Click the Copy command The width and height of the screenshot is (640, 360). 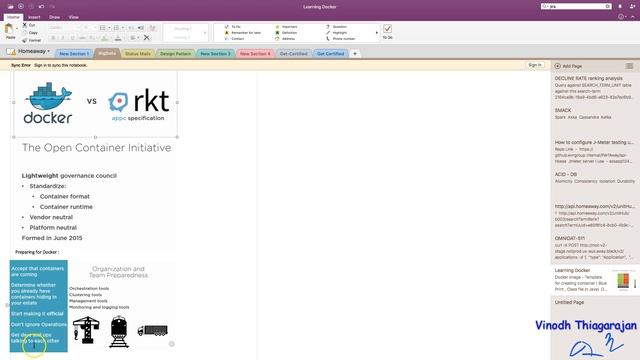[x=30, y=33]
